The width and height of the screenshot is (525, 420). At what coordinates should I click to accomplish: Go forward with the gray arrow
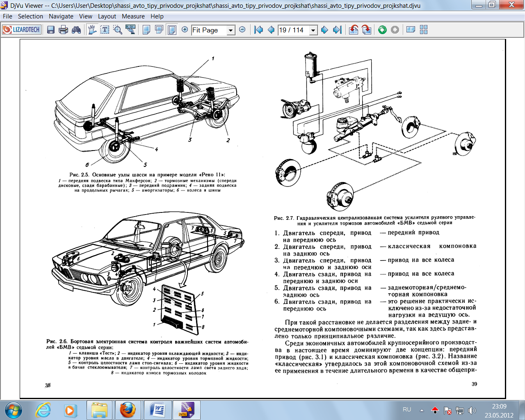(395, 30)
